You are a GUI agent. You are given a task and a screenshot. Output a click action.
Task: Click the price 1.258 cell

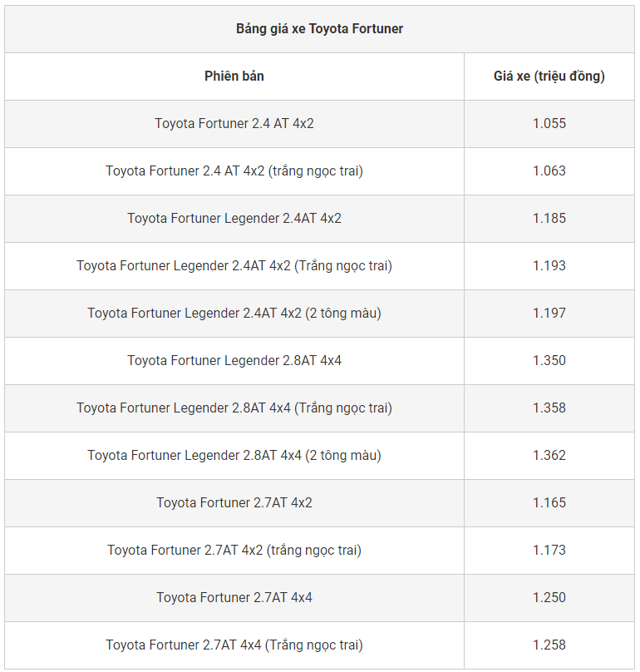549,645
